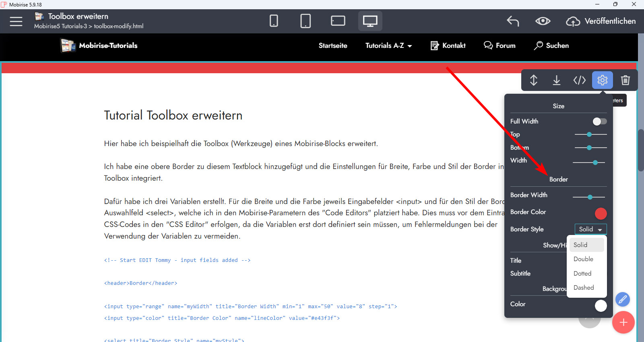644x342 pixels.
Task: Click the block parameters gear icon
Action: pyautogui.click(x=603, y=80)
